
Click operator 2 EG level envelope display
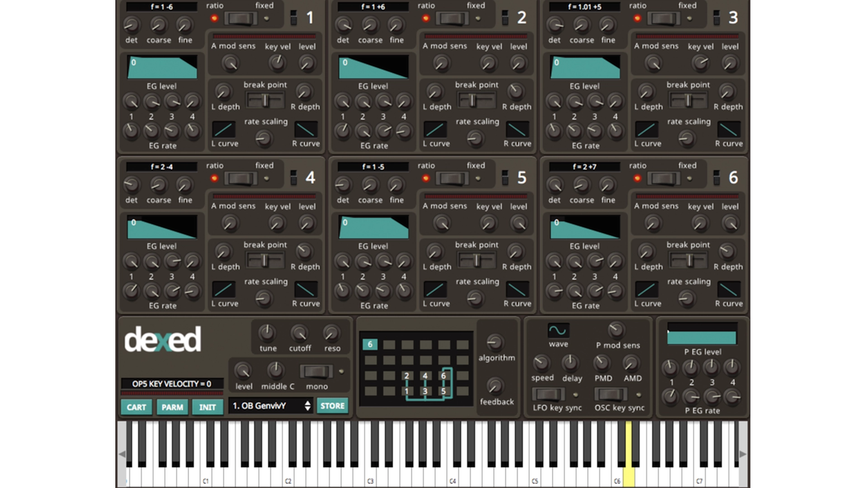click(x=373, y=67)
